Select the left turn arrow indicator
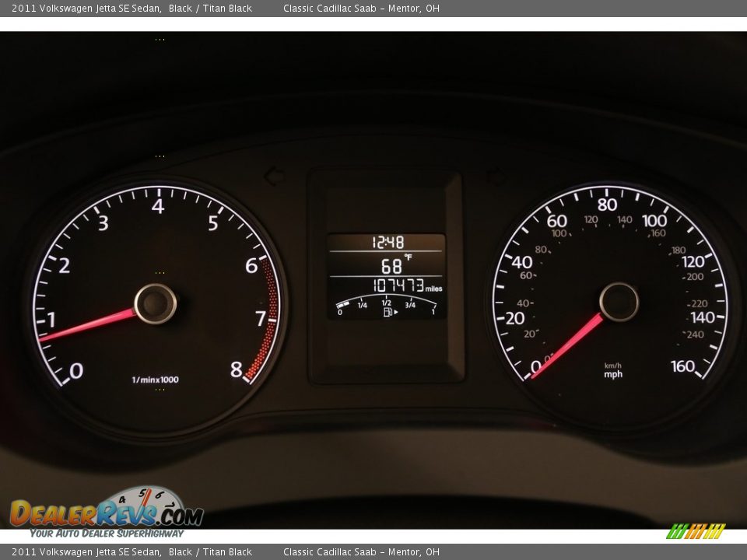747x560 pixels. click(x=274, y=177)
